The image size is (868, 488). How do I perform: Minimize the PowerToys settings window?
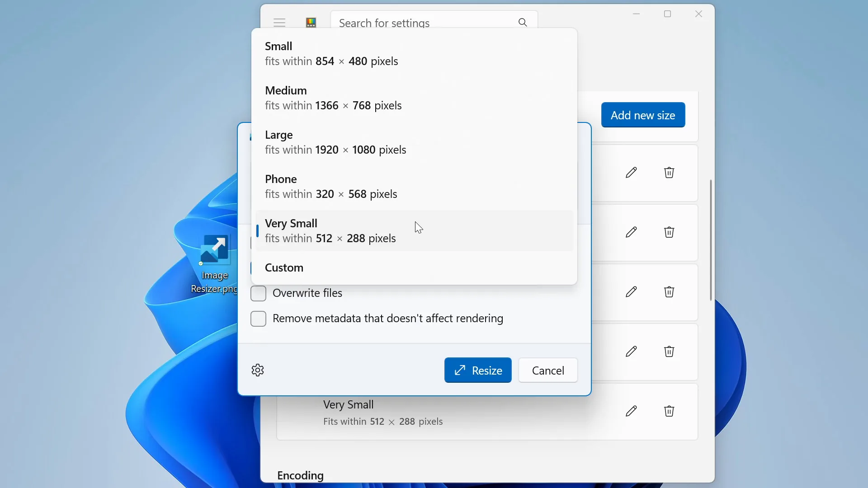pos(637,14)
